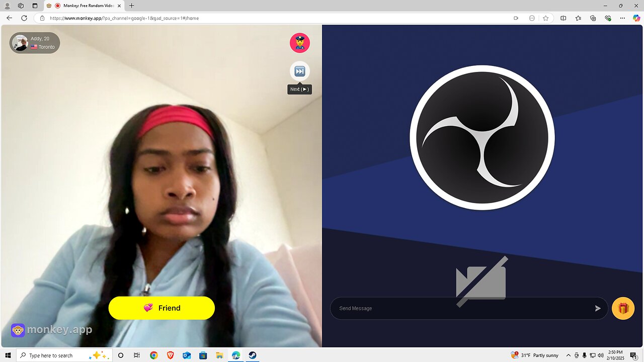
Task: Click the microphone tray icon
Action: point(584,355)
